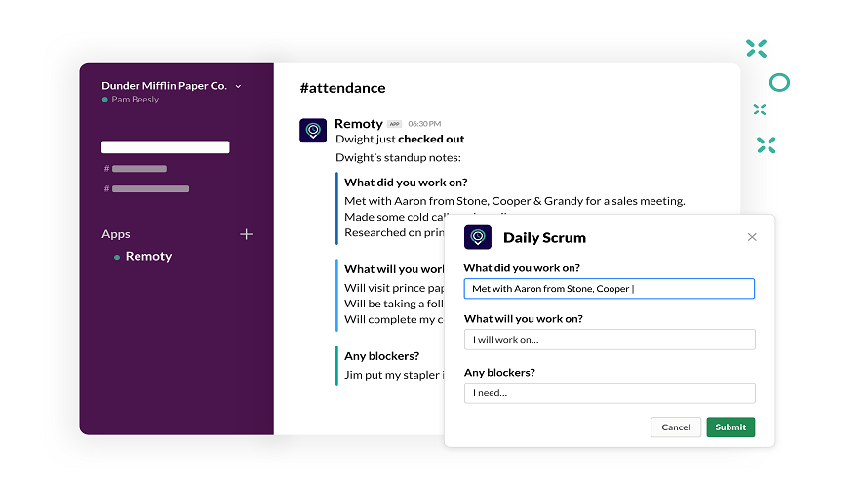Click the #attendance channel title
868x488 pixels.
click(342, 88)
